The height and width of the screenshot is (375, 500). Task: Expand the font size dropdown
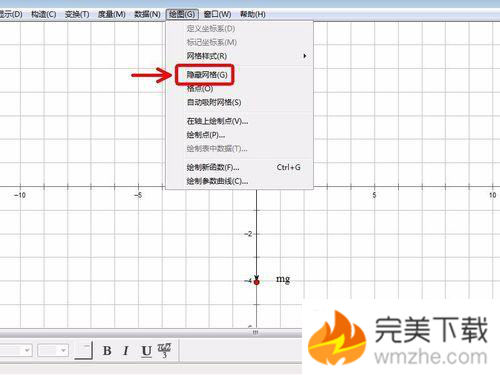(x=63, y=350)
